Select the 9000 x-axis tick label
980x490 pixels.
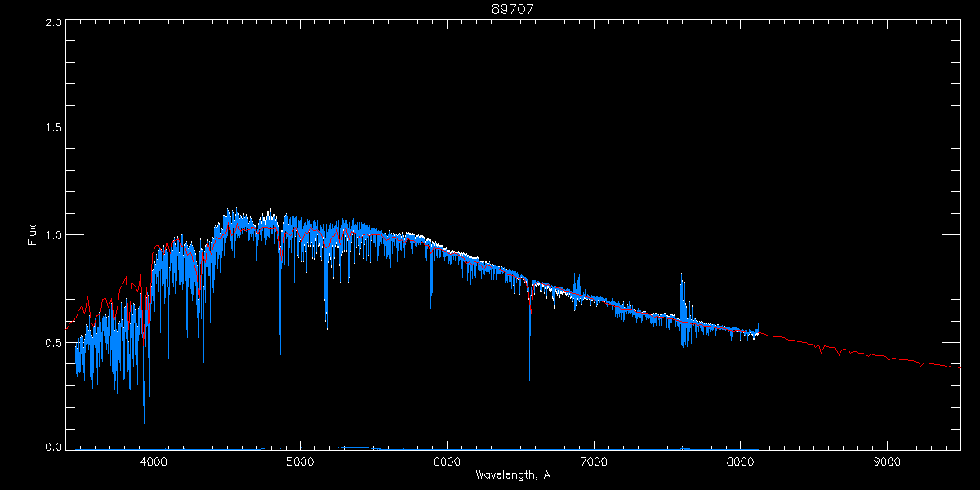click(x=887, y=461)
